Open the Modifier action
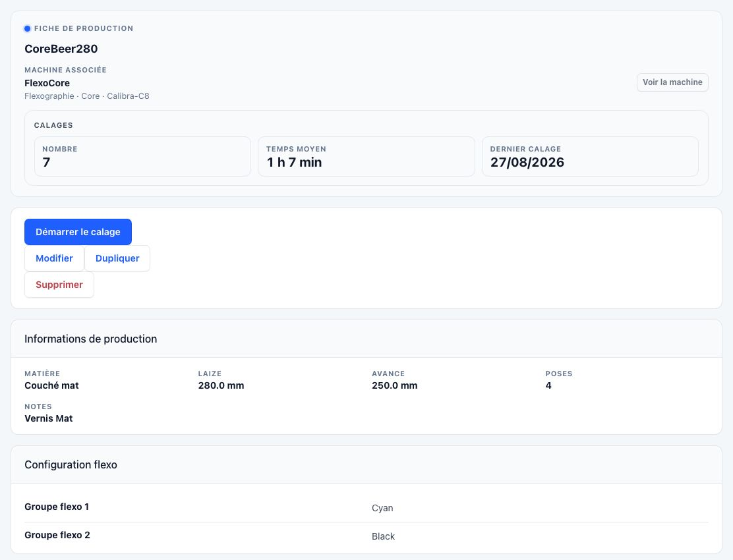 pos(54,258)
